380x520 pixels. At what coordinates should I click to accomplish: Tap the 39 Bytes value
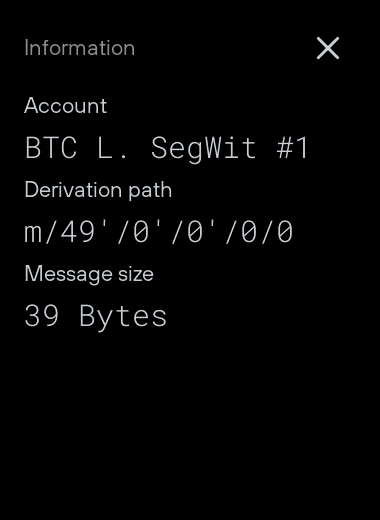95,316
